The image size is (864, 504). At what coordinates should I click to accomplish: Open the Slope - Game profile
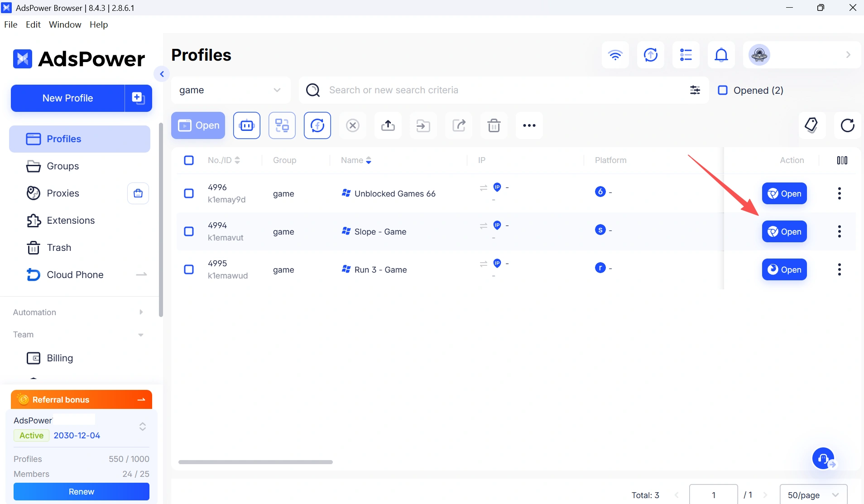(784, 231)
